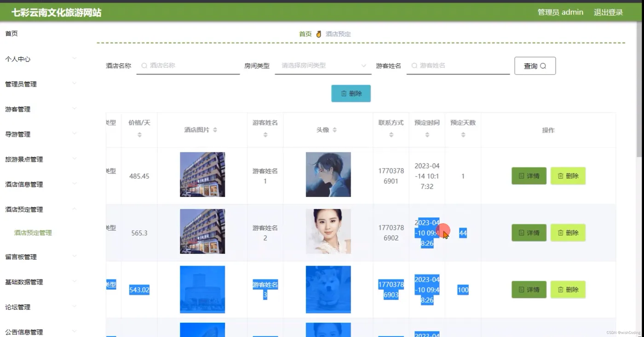
Task: Click the sort icon under 预定时间 header
Action: 427,135
